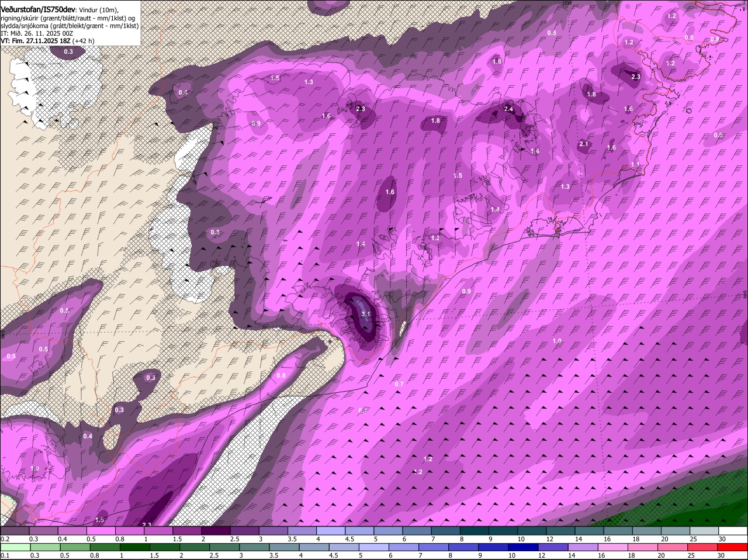Click the lavender swatch between 4 and 4.5 in the snow scale
Viewport: 748px width, 560px height.
331,531
